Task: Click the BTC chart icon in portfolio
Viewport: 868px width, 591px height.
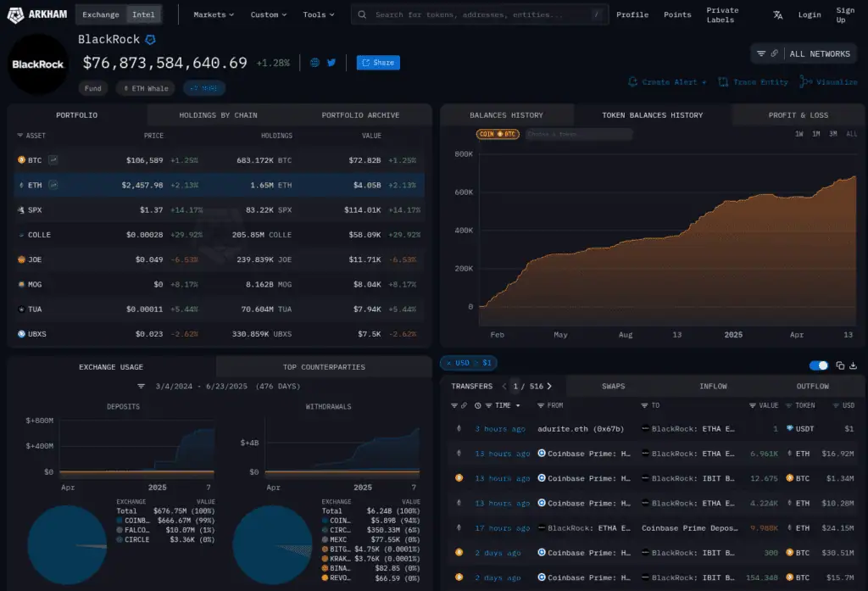Action: 53,160
